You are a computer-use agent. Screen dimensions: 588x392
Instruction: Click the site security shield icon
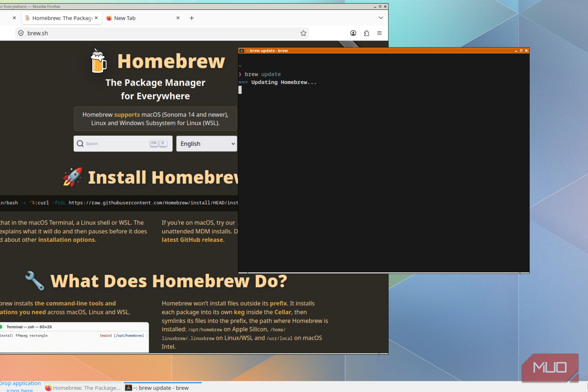(x=21, y=33)
